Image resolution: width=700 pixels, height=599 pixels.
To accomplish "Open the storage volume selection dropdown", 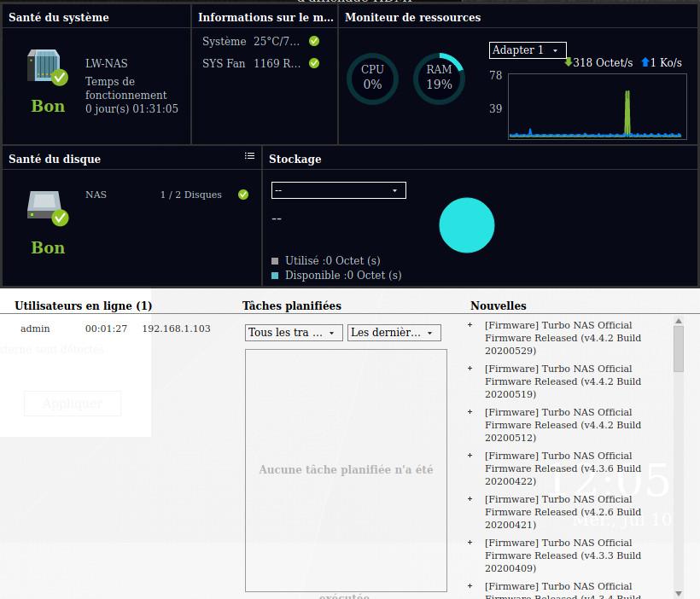I will click(x=338, y=190).
